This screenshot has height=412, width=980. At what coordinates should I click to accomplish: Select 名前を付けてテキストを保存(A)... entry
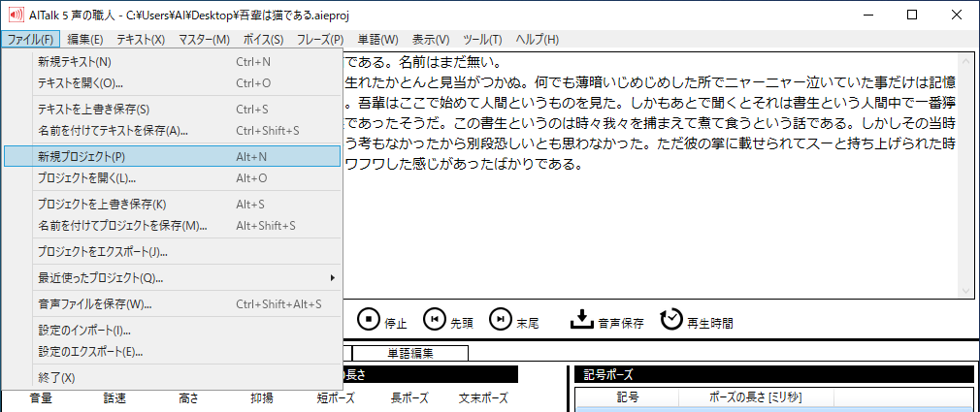click(172, 131)
